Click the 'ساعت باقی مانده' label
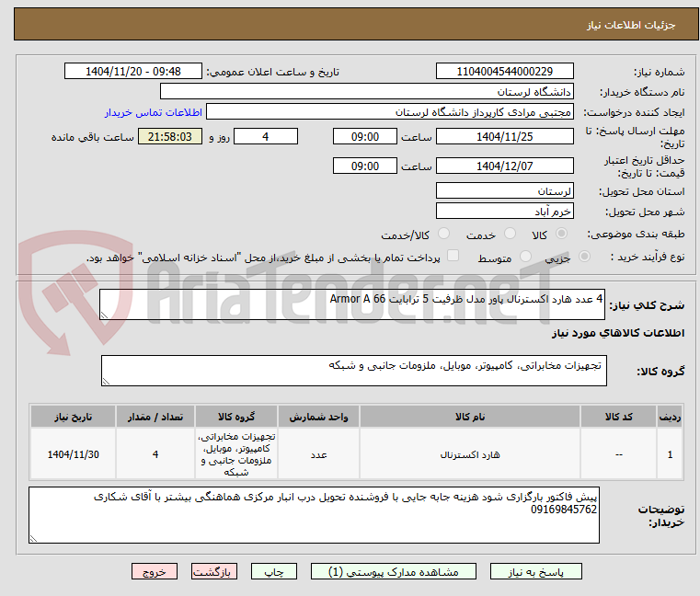The image size is (700, 596). 92,137
